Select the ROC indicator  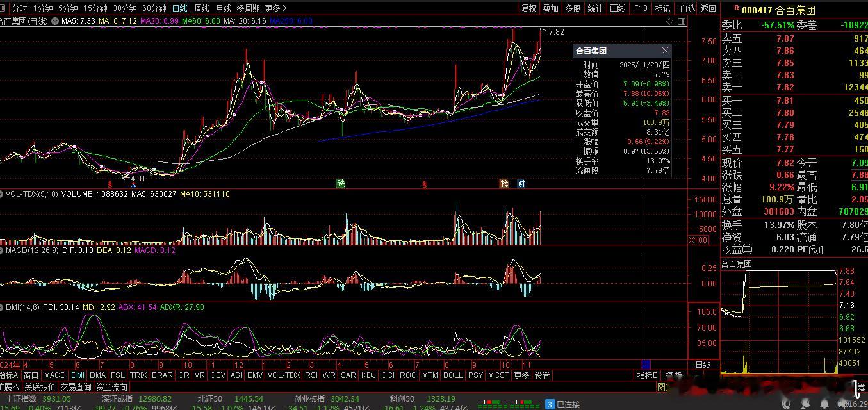click(x=407, y=375)
